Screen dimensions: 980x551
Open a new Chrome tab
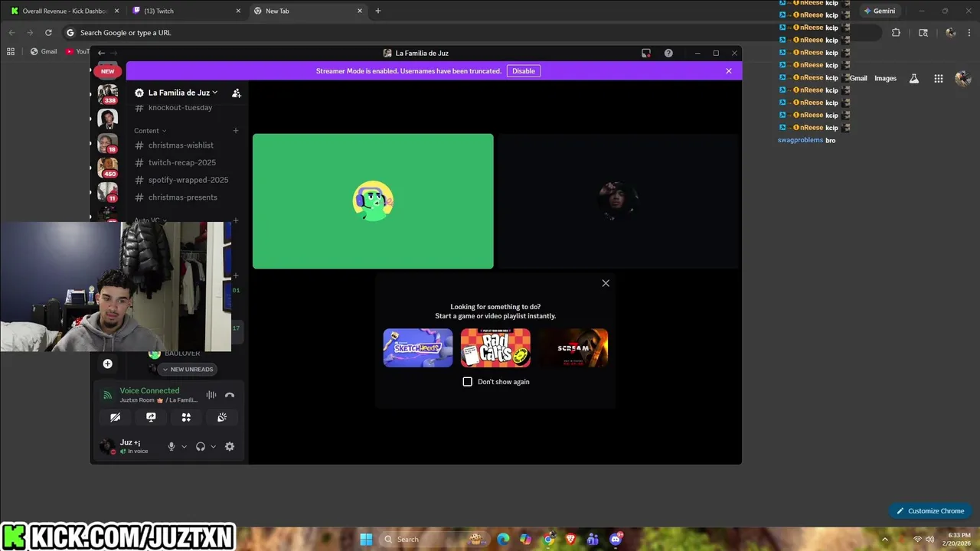tap(377, 11)
